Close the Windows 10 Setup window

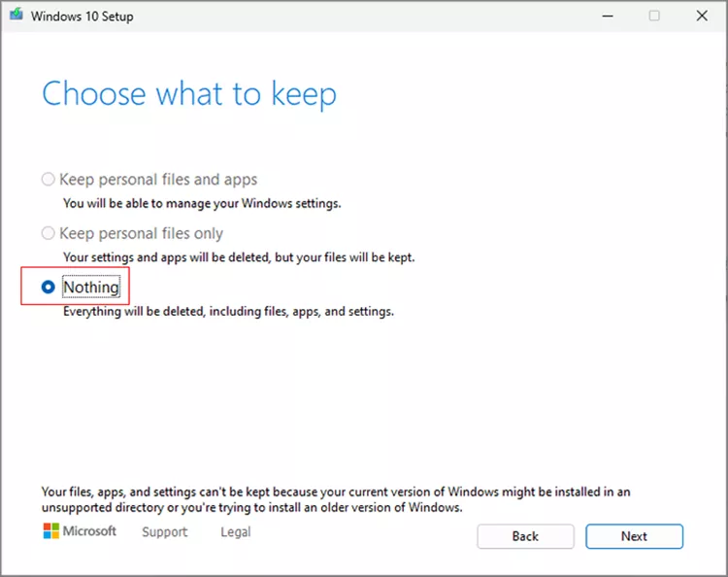tap(702, 16)
